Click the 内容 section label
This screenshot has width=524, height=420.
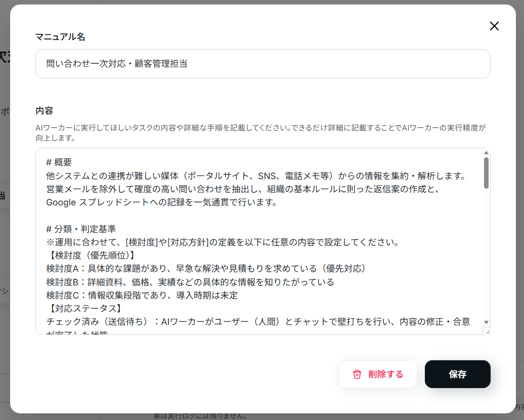click(45, 111)
